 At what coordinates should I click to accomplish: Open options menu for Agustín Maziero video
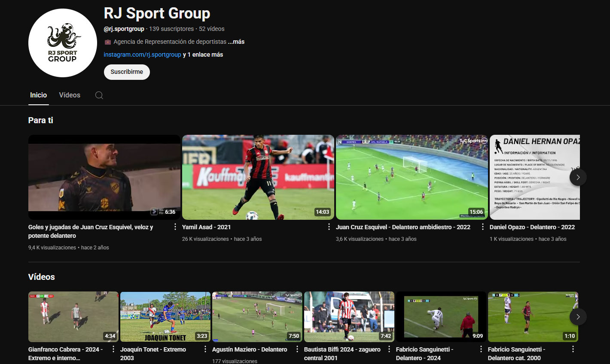coord(297,349)
